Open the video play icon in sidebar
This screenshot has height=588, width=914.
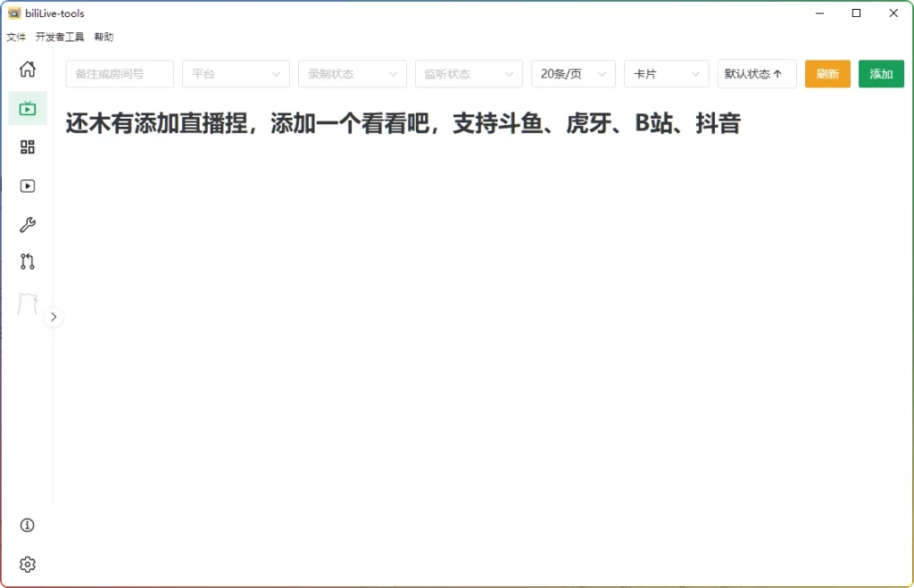(28, 186)
